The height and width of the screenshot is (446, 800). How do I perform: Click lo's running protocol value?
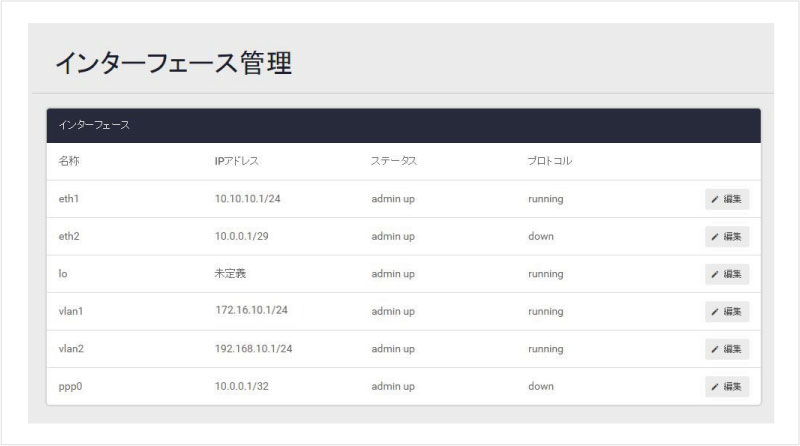tap(545, 274)
